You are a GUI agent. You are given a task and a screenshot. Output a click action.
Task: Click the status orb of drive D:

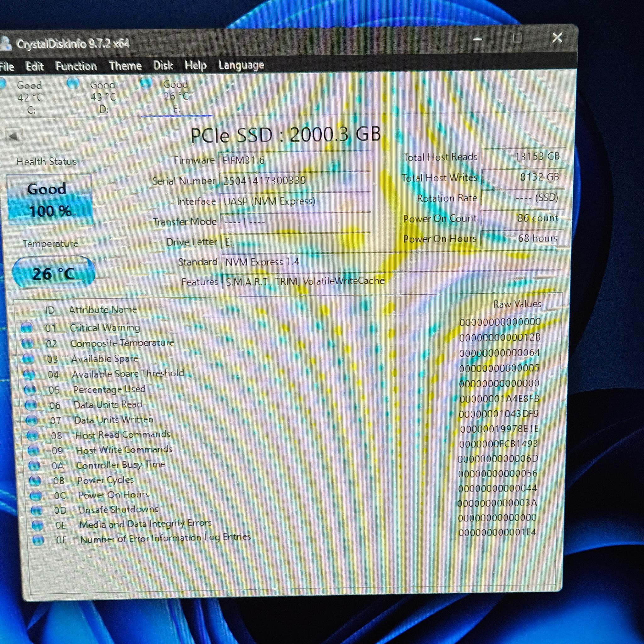(x=73, y=83)
